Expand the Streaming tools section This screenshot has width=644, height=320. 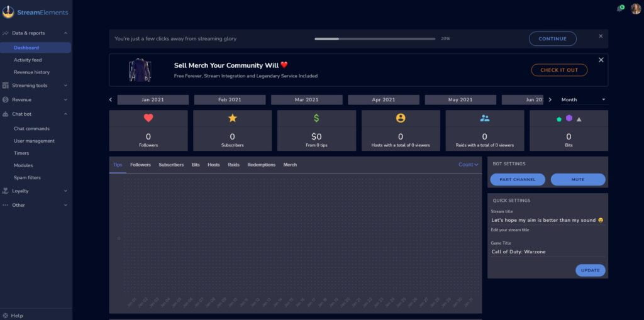(x=65, y=86)
